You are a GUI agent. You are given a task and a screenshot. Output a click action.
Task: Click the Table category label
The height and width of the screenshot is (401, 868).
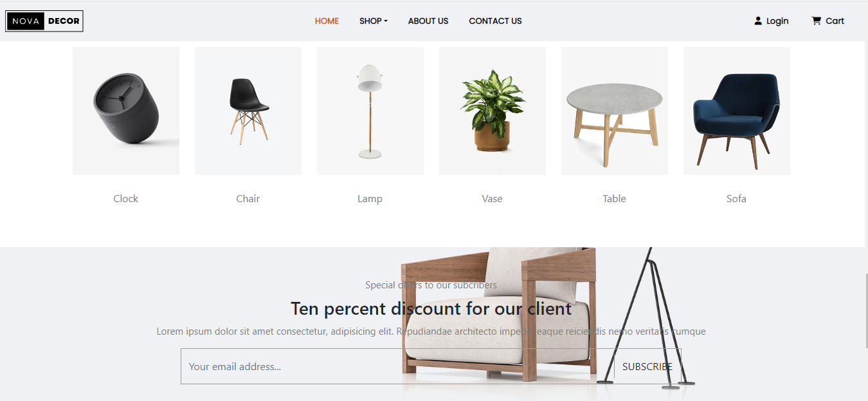[x=615, y=199]
